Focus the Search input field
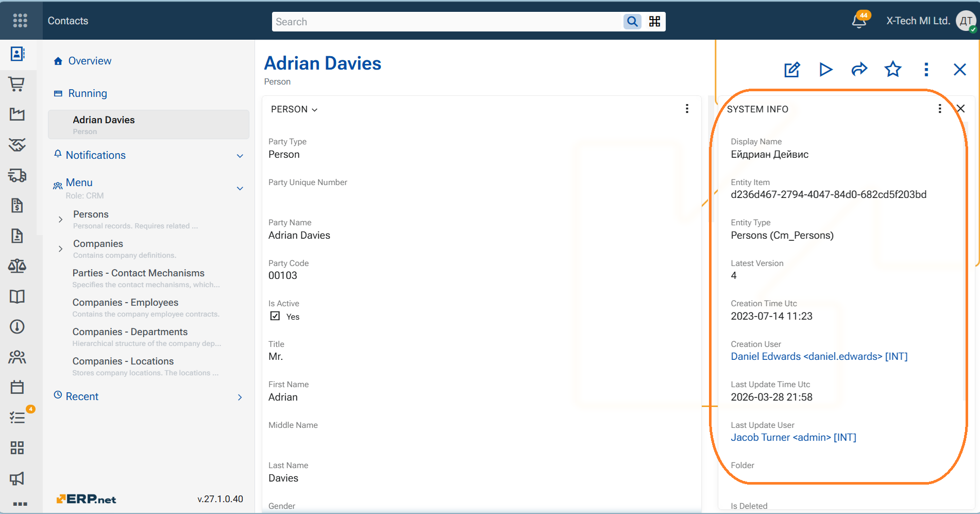The image size is (980, 514). [447, 22]
